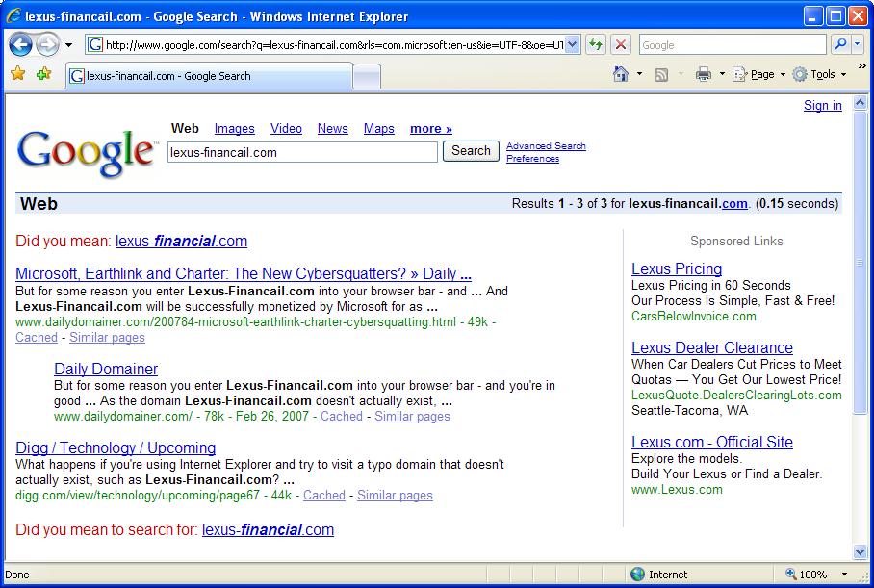Expand the address bar URL dropdown
Viewport: 874px width, 588px height.
tap(573, 44)
